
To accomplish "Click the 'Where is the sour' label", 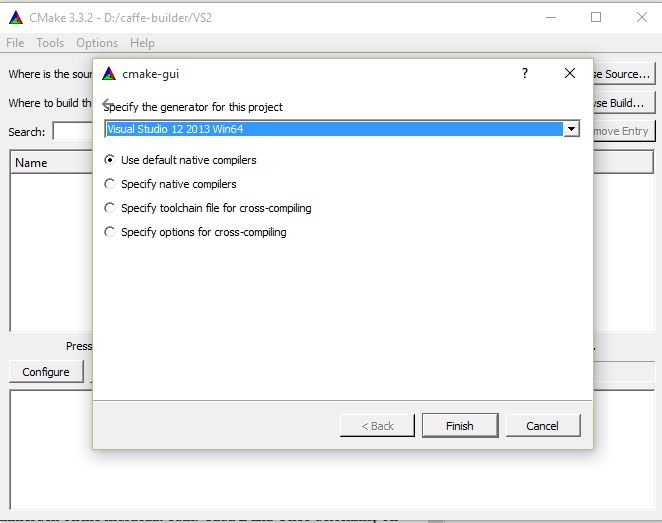I will click(50, 74).
